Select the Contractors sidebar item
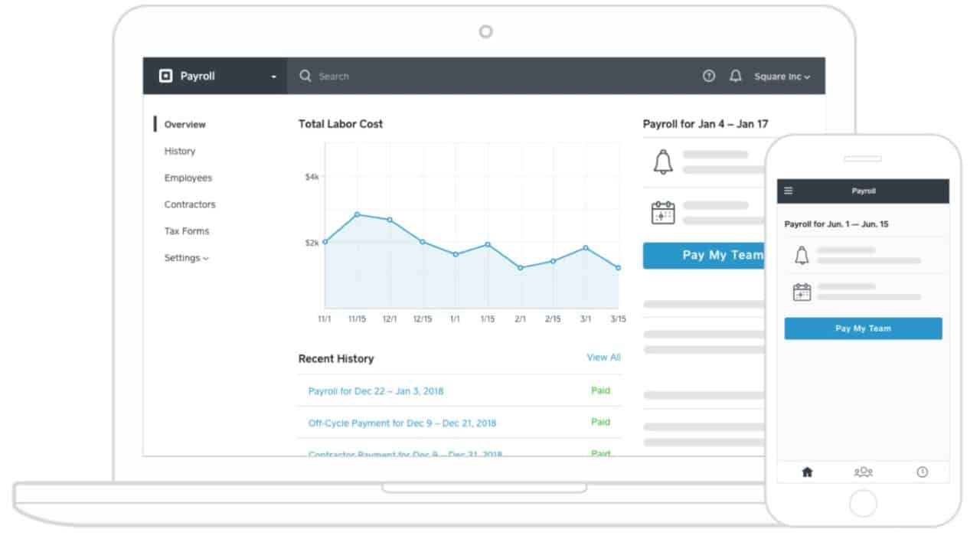This screenshot has width=980, height=539. point(189,204)
